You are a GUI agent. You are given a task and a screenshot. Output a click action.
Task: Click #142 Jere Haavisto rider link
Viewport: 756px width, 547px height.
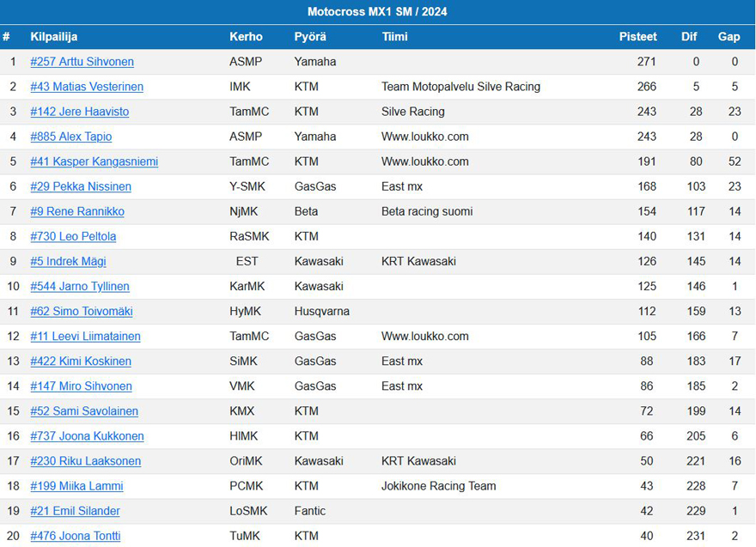[x=80, y=112]
